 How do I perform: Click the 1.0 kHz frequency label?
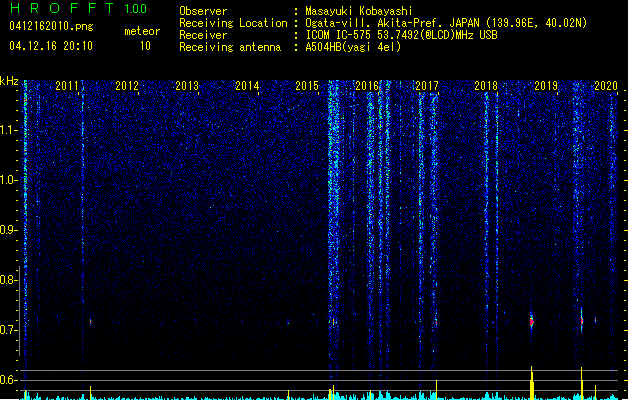(x=8, y=180)
